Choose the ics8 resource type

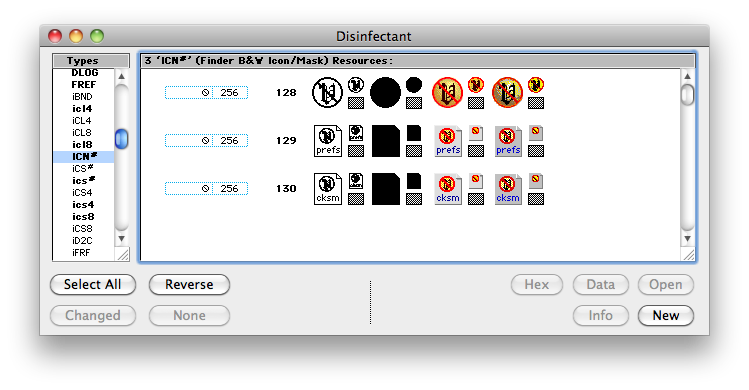pos(84,217)
